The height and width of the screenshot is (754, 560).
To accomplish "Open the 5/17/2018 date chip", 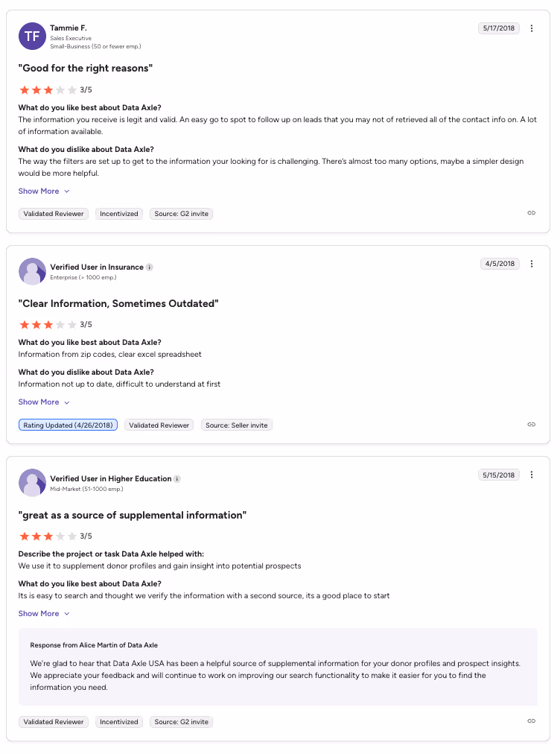I will (x=498, y=28).
